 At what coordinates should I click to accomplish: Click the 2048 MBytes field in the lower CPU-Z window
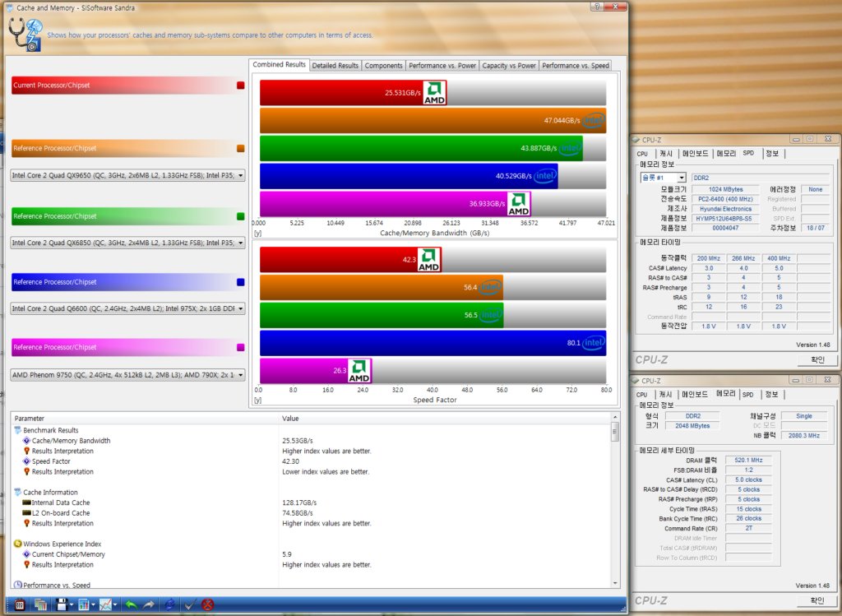pyautogui.click(x=692, y=425)
